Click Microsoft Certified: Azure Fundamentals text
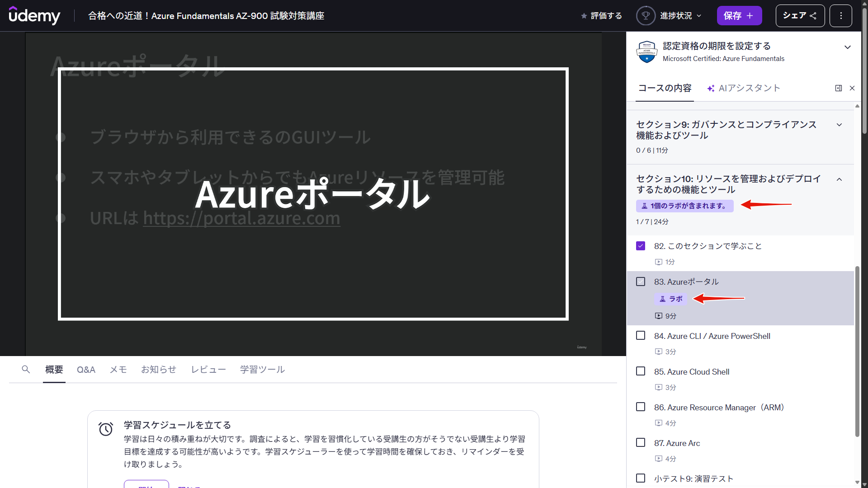Screen dimensions: 868x488 click(723, 59)
